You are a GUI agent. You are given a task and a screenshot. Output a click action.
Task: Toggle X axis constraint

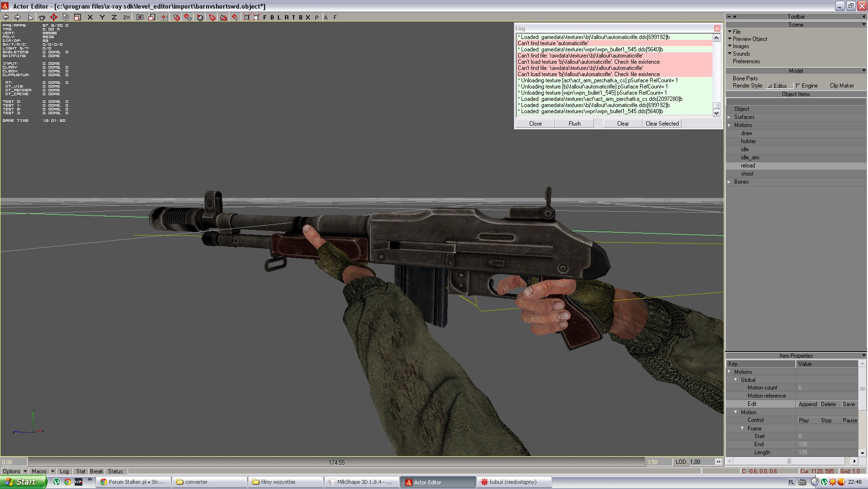90,17
